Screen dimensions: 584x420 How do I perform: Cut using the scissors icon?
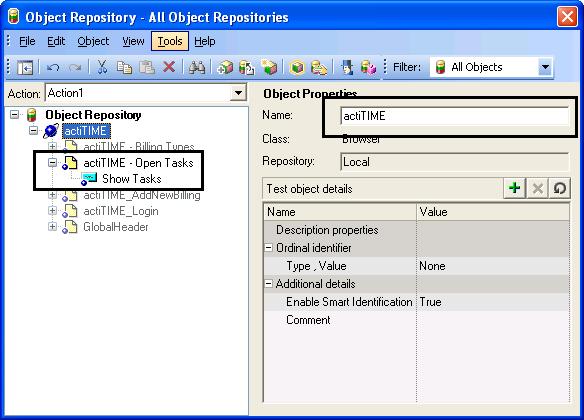click(x=102, y=67)
